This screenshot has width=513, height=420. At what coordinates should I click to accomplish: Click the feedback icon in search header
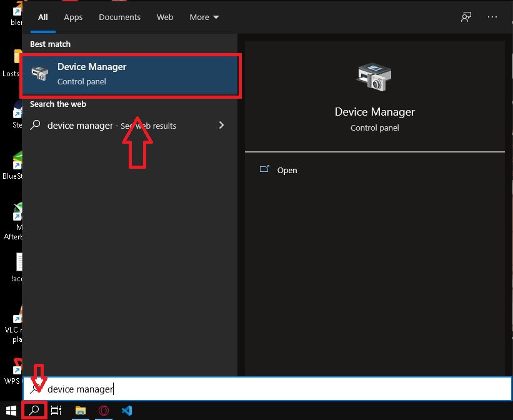(x=466, y=17)
